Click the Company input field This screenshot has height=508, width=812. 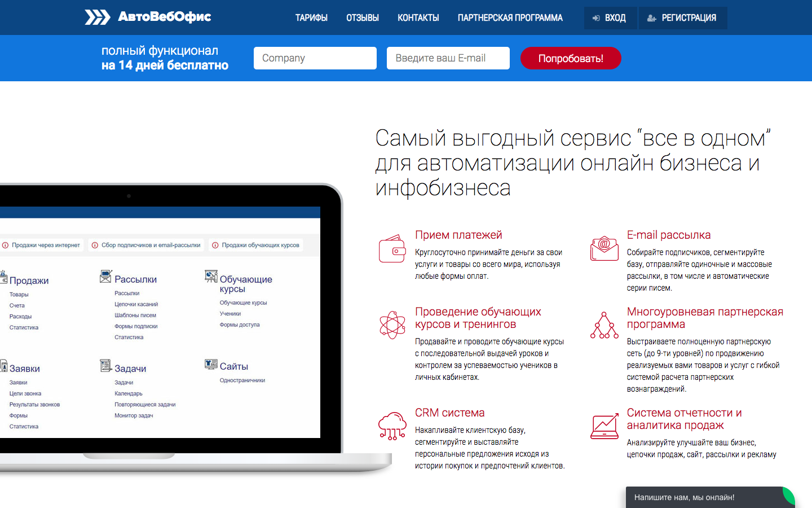point(315,58)
